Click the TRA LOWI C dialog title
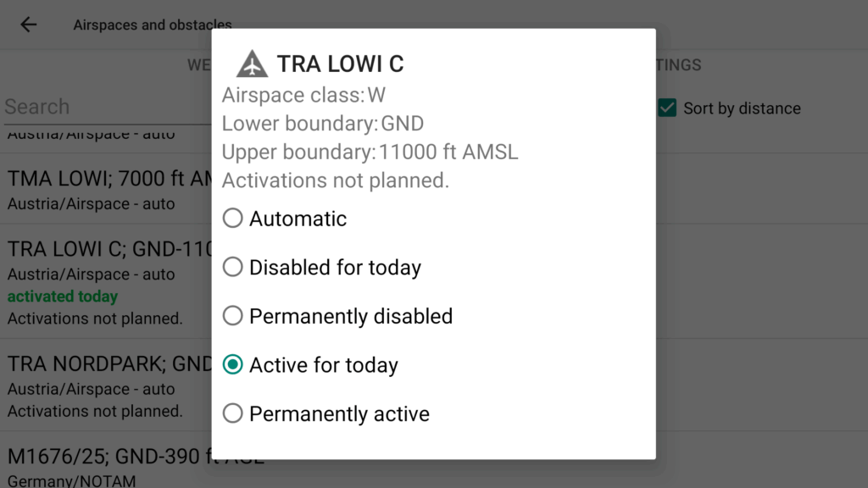 click(x=341, y=64)
